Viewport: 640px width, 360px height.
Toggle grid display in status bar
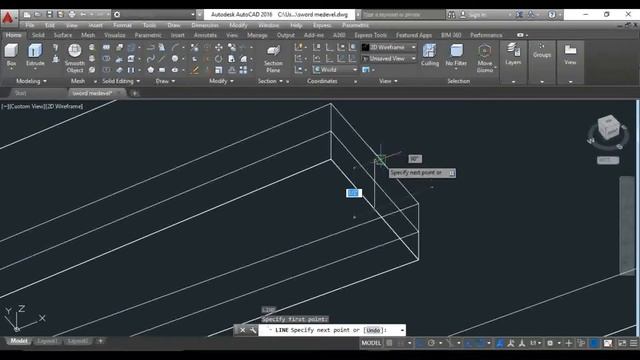point(389,343)
